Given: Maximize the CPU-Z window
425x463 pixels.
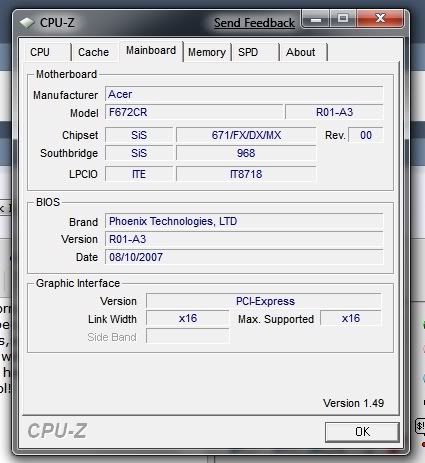Looking at the screenshot, I should pos(343,19).
